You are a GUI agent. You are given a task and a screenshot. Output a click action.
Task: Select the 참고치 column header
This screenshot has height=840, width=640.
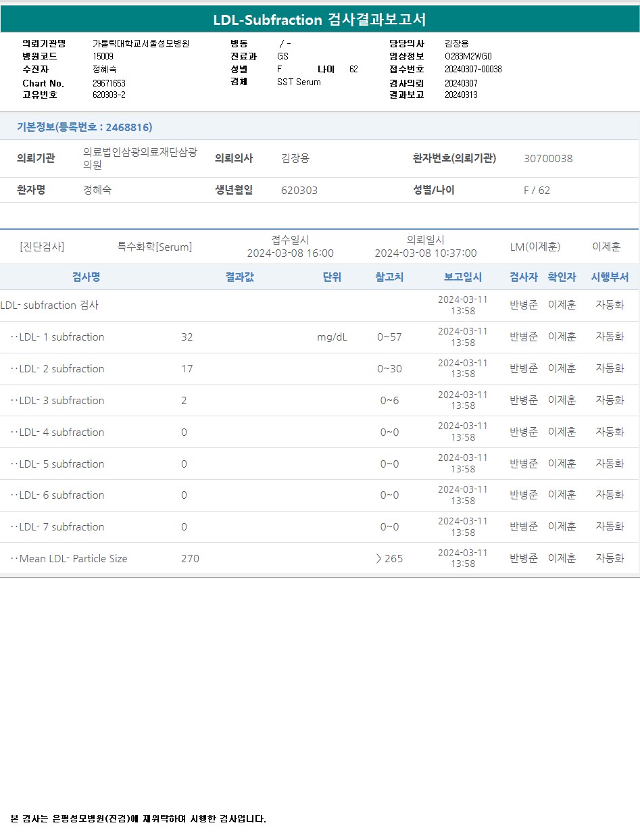click(389, 277)
